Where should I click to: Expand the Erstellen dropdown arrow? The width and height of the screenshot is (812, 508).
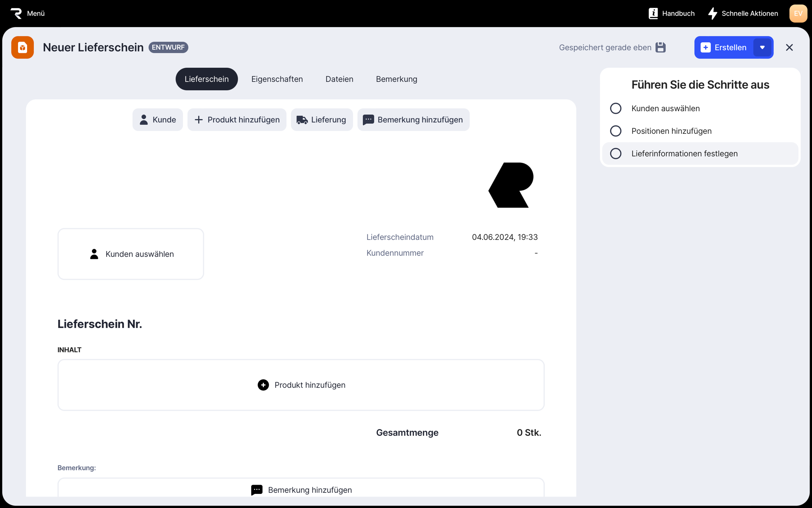pos(762,47)
